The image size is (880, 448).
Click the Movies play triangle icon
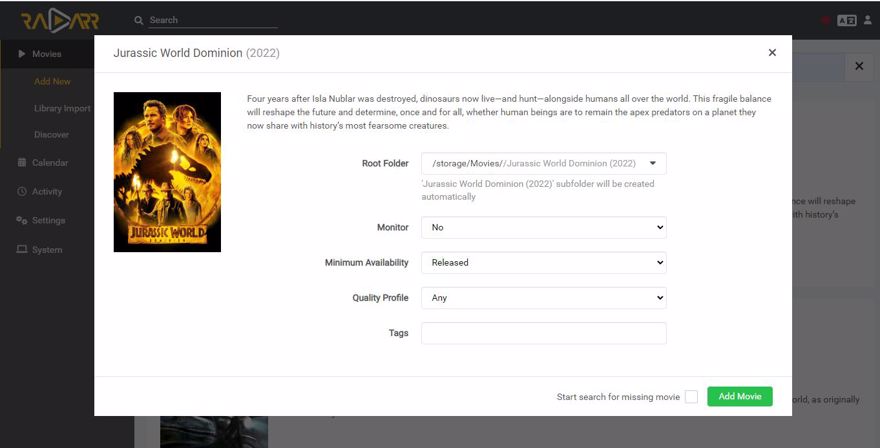point(21,54)
